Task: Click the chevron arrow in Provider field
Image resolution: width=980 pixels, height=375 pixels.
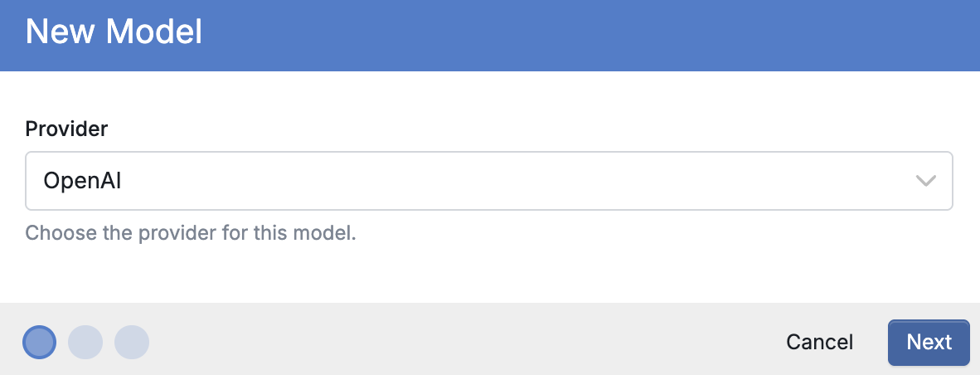Action: (x=925, y=181)
